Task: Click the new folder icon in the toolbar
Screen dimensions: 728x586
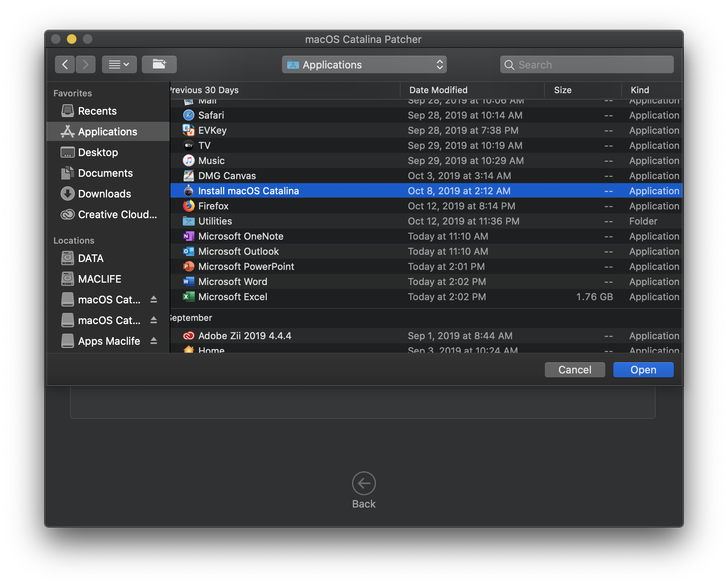Action: (159, 64)
